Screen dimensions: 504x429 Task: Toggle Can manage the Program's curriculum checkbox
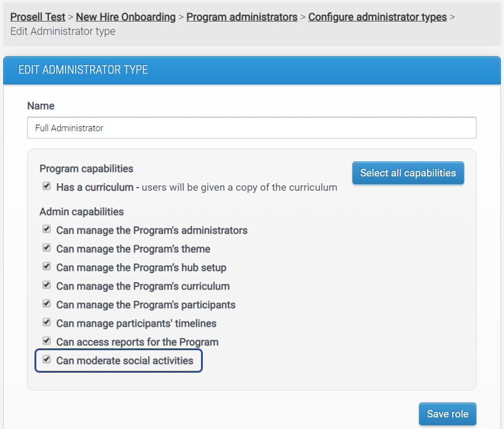coord(46,285)
